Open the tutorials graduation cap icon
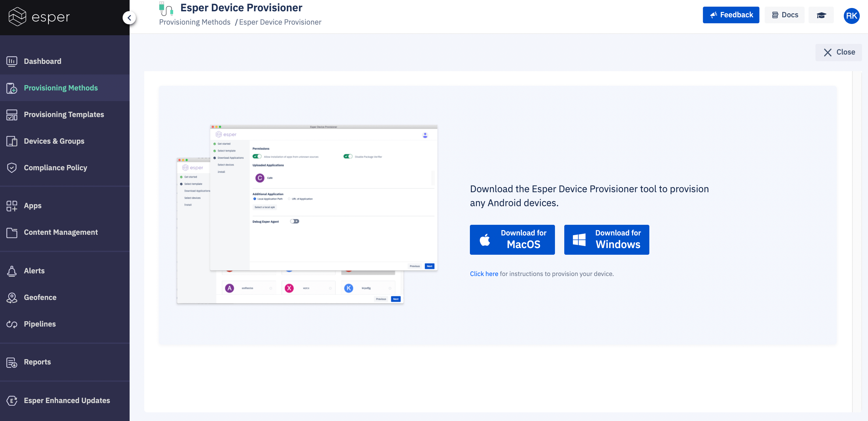This screenshot has width=868, height=421. (821, 15)
